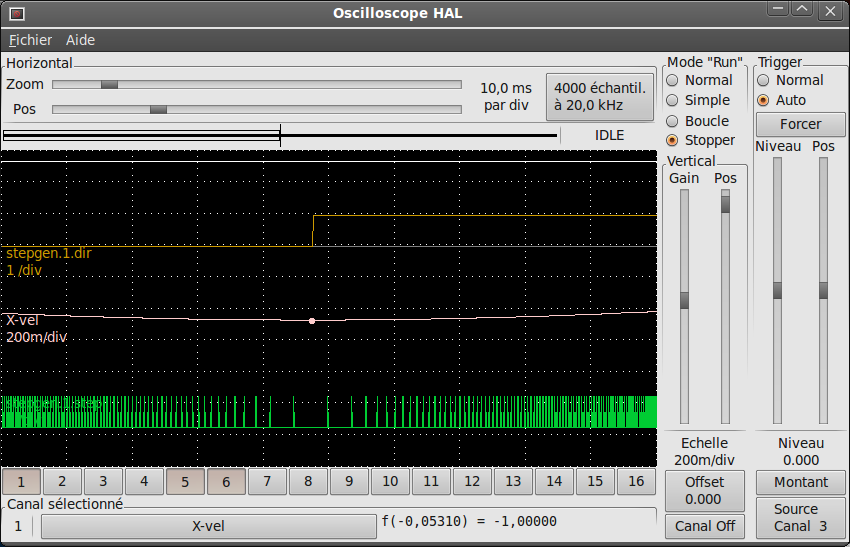Select Stopper run mode

click(701, 140)
